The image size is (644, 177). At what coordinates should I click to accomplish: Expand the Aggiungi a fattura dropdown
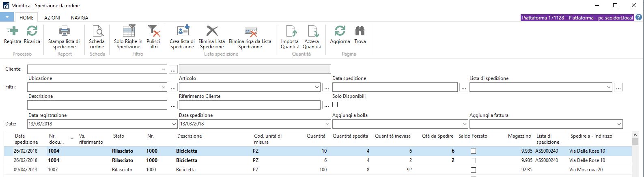(619, 124)
